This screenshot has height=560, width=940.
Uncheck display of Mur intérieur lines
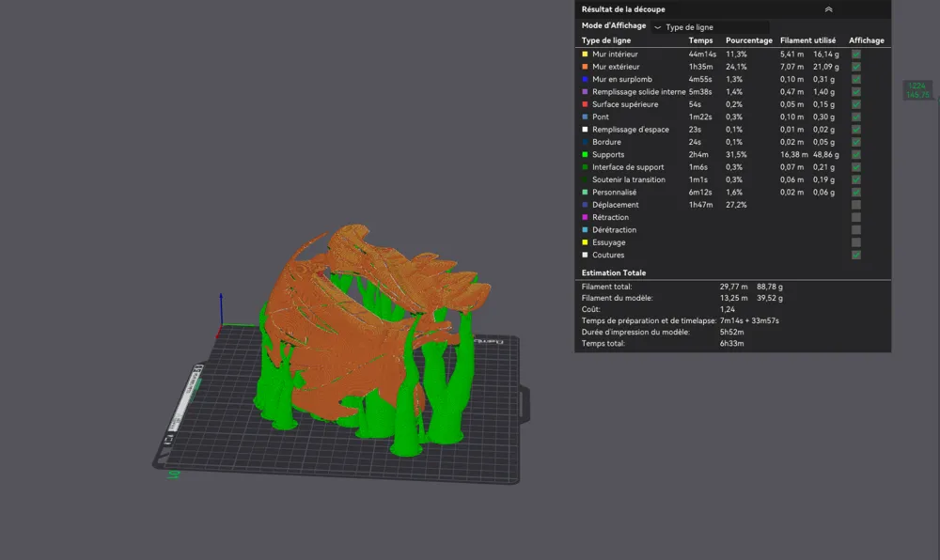pyautogui.click(x=855, y=54)
